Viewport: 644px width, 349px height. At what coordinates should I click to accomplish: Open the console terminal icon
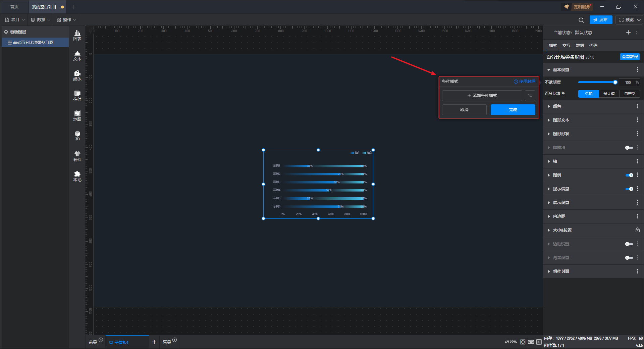coord(539,342)
